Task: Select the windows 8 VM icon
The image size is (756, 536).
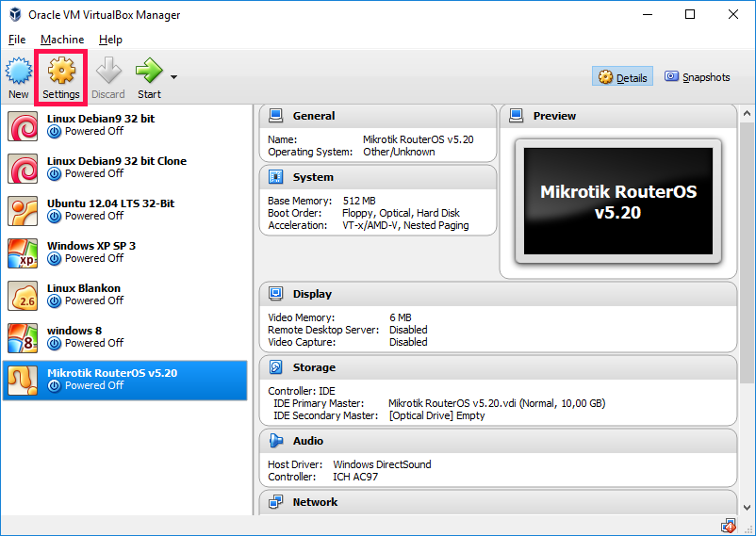Action: click(x=23, y=338)
